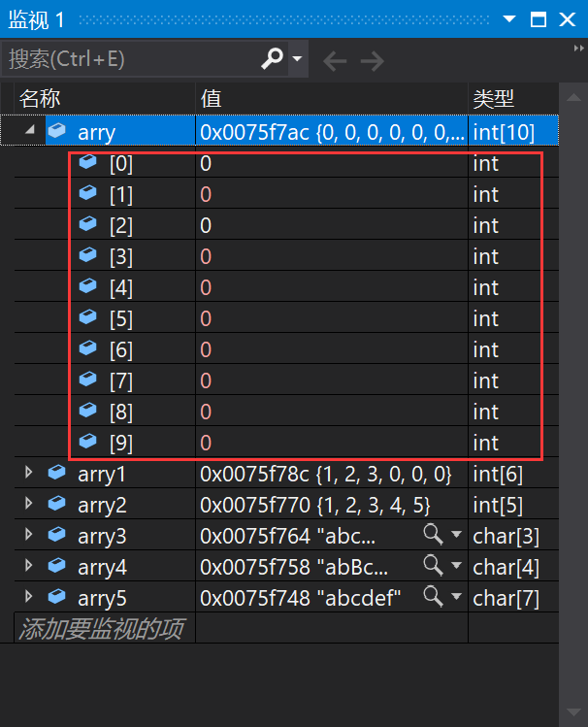Select the arry5 value "abcdef" cell

(x=332, y=598)
